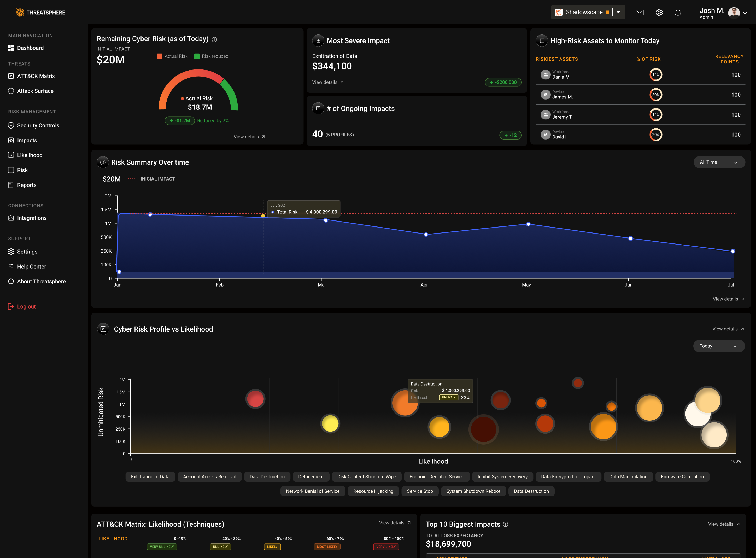Viewport: 756px width, 558px height.
Task: Click the Attack Surface sidebar icon
Action: [x=11, y=91]
